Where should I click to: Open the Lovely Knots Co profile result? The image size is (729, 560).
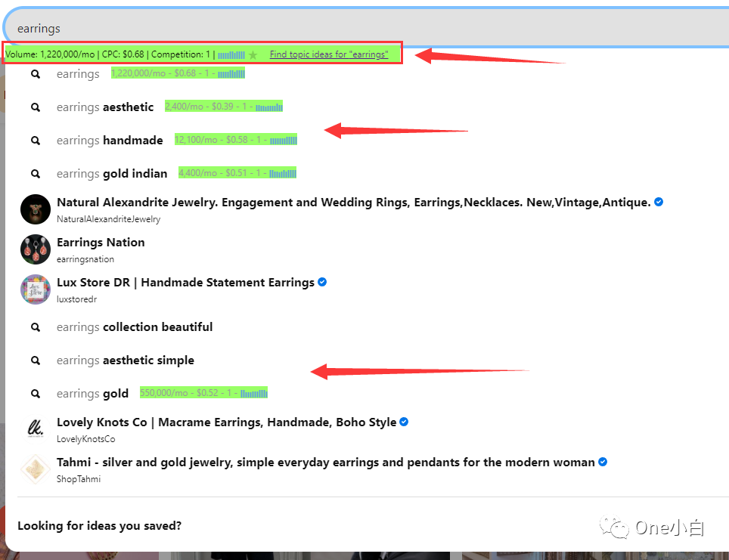point(226,422)
